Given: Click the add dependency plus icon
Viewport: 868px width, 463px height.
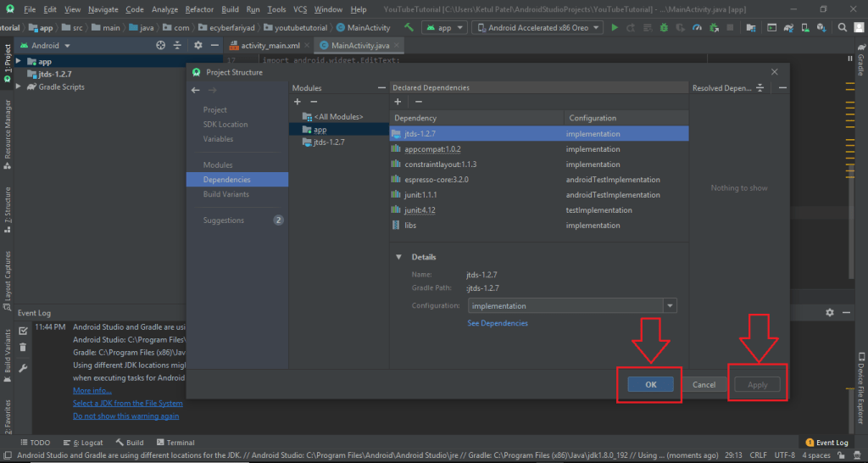Looking at the screenshot, I should click(397, 102).
